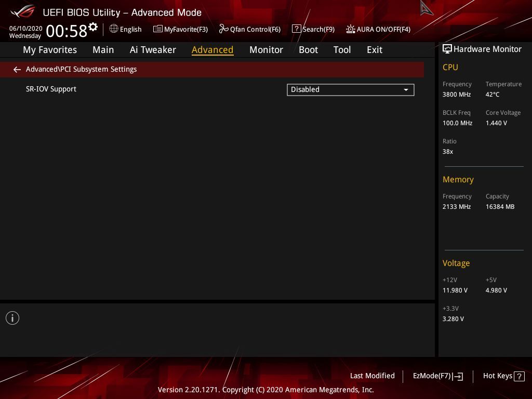Click the Voltage section heading
Image resolution: width=532 pixels, height=399 pixels.
pyautogui.click(x=456, y=263)
